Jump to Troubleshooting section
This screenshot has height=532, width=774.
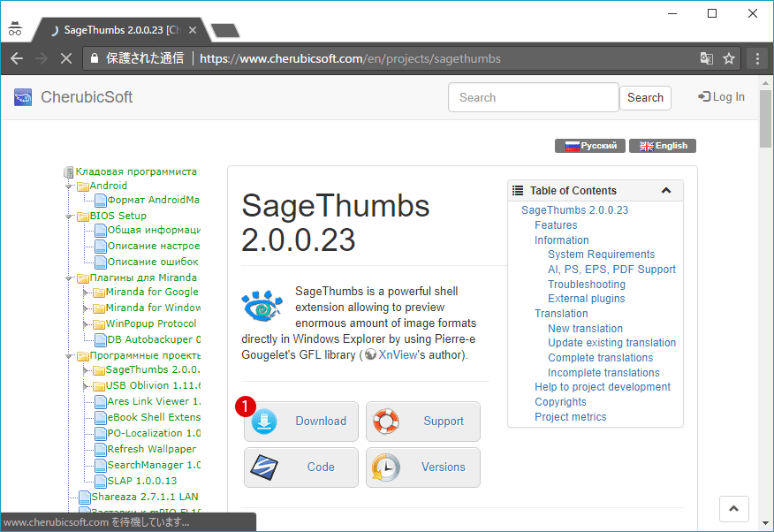(587, 285)
